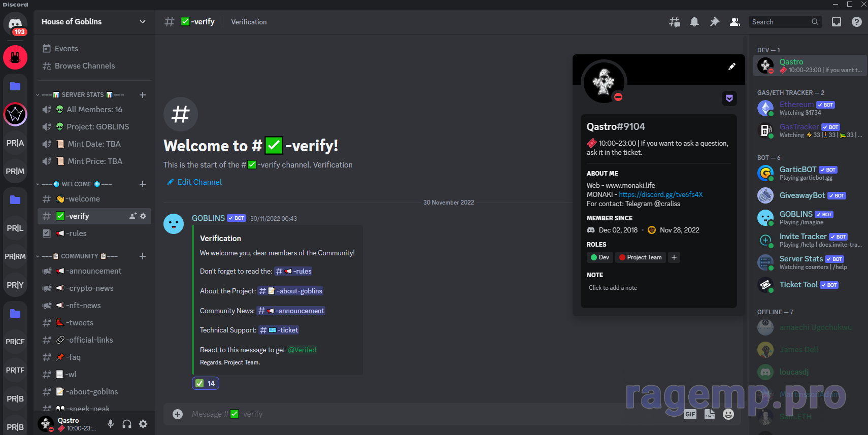Open House of Goblins server dropdown
Viewport: 868px width, 435px height.
coord(94,22)
